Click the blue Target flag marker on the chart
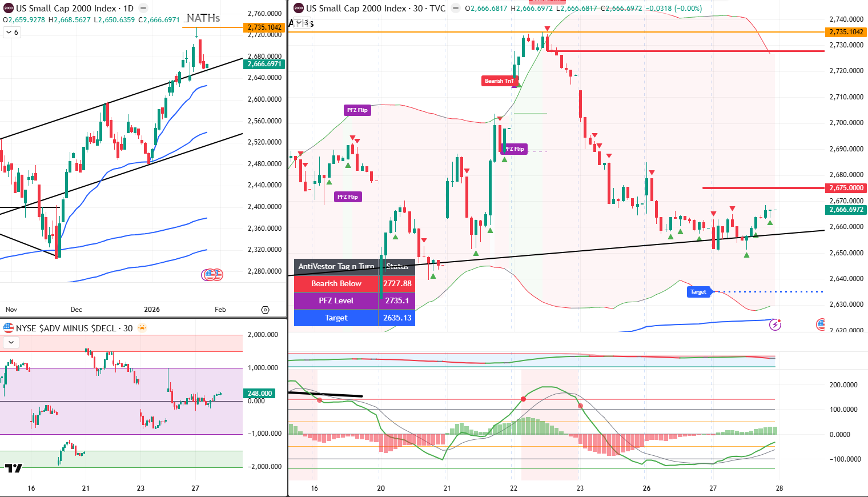The width and height of the screenshot is (868, 497). pos(698,291)
